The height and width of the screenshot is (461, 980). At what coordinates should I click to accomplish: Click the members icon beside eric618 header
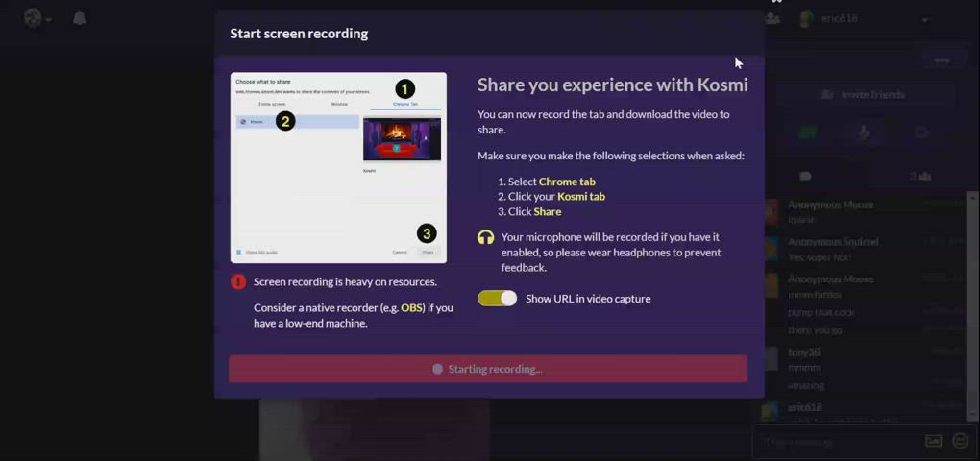tap(772, 18)
